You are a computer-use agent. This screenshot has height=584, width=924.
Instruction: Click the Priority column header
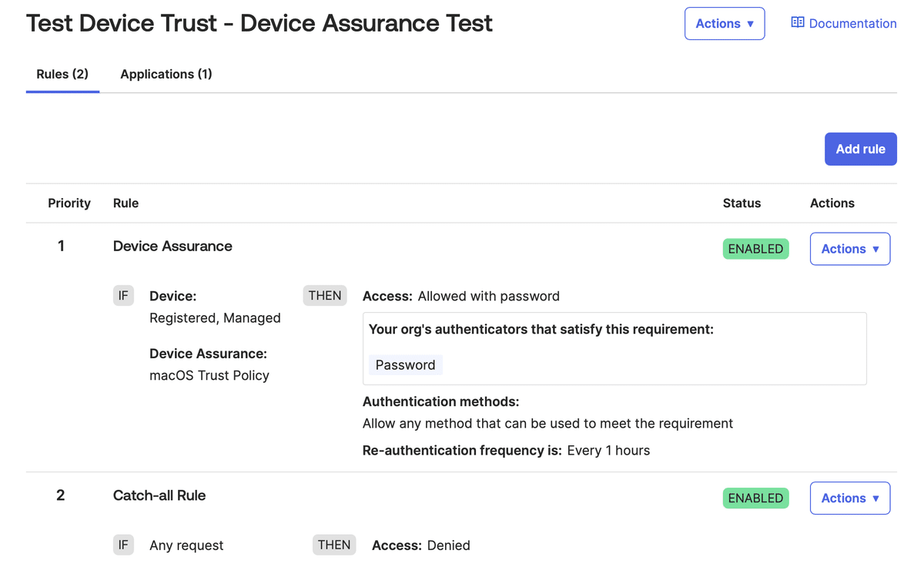coord(69,203)
